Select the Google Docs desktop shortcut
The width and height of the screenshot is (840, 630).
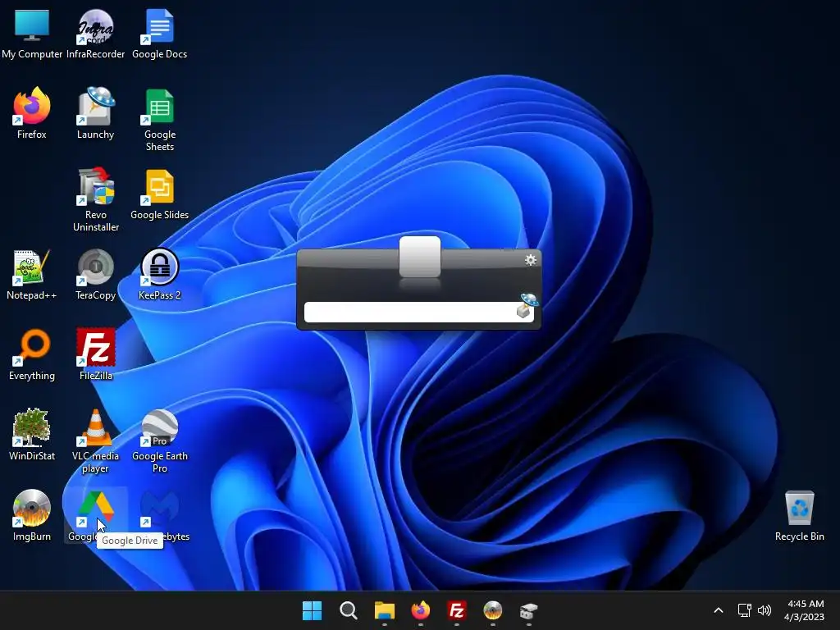(x=160, y=33)
